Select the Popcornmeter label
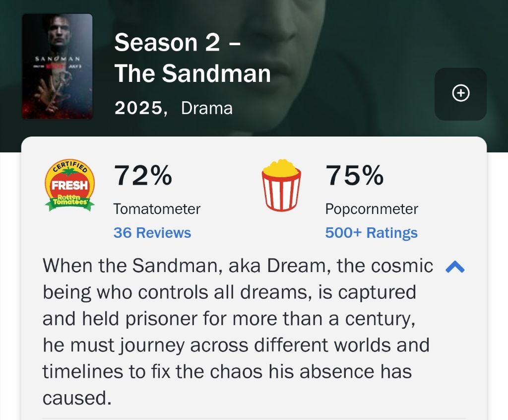Image resolution: width=508 pixels, height=420 pixels. pyautogui.click(x=372, y=209)
